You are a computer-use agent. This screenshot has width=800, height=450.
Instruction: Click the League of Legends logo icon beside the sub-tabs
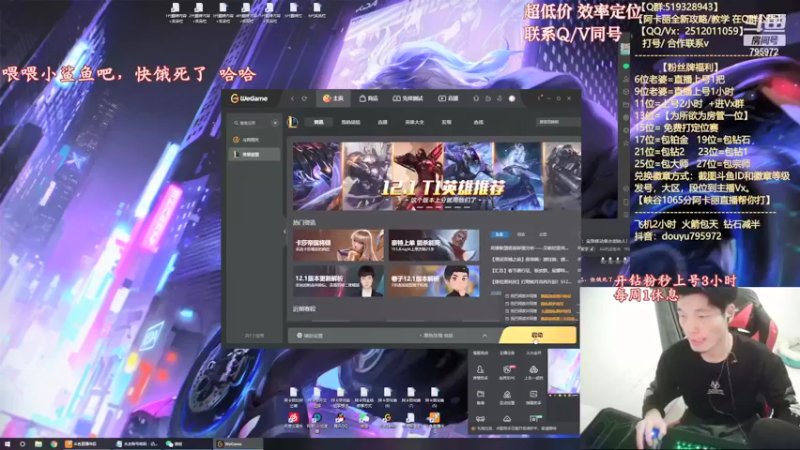[x=292, y=122]
